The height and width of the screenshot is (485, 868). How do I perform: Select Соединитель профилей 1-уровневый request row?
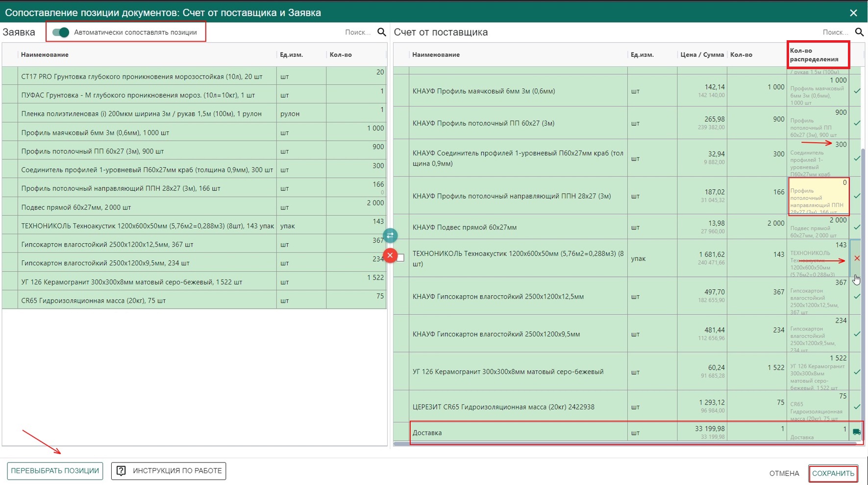click(194, 170)
